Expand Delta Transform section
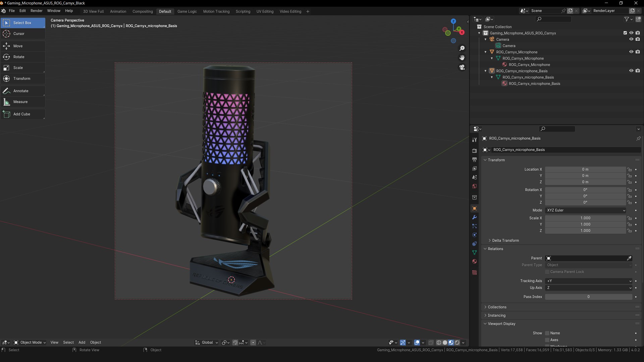Viewport: 644px width, 362px height. coord(505,241)
